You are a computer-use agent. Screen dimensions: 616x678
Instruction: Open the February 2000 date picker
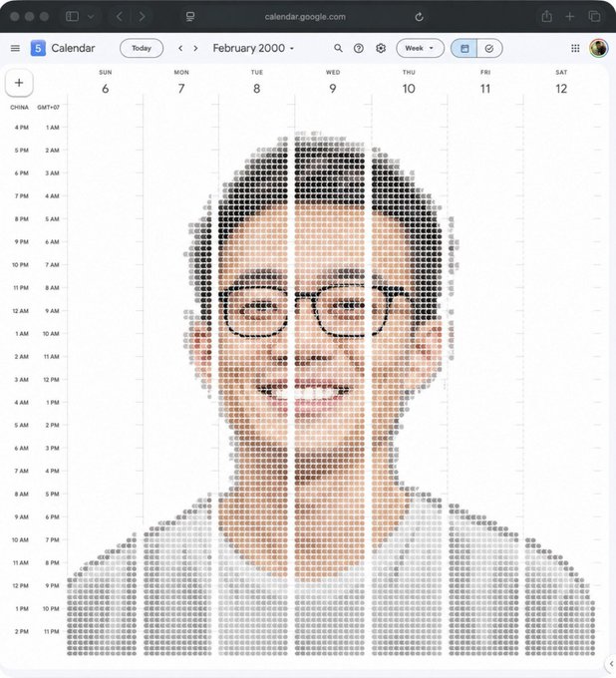pyautogui.click(x=253, y=48)
